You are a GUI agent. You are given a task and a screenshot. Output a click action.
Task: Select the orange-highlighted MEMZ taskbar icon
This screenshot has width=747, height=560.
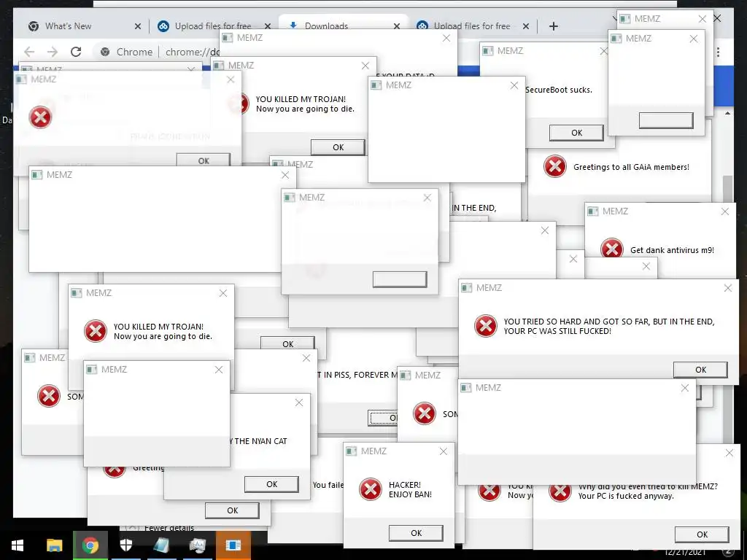pos(233,545)
